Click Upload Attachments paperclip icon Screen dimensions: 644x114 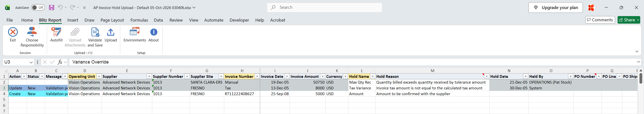click(75, 32)
